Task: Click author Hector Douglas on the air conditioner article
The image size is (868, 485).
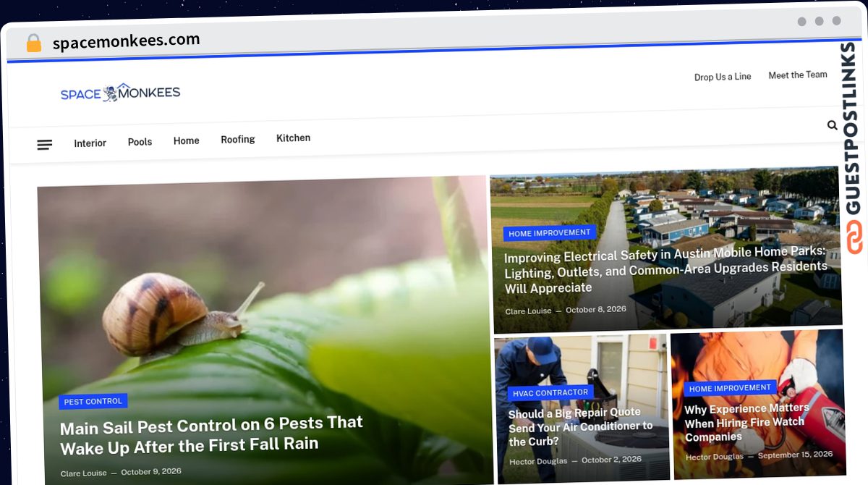Action: (x=539, y=461)
